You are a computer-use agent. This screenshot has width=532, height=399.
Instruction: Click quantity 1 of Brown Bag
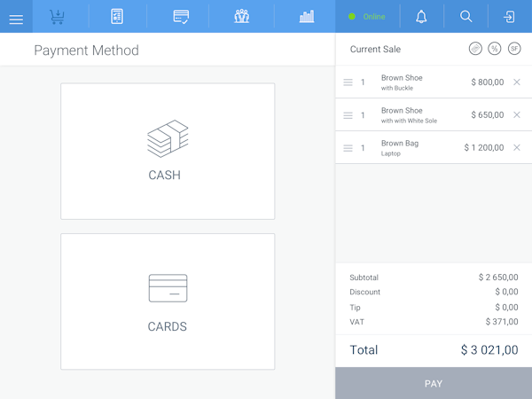tap(363, 148)
